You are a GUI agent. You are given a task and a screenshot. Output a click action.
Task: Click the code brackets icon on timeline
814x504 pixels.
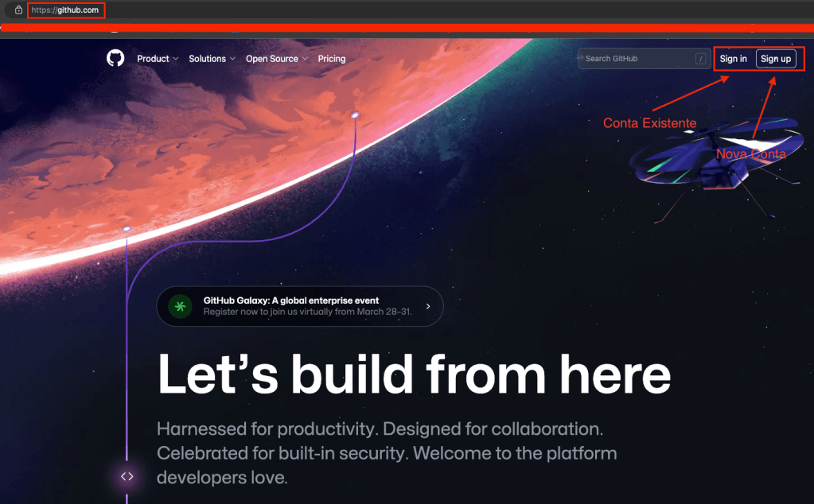pyautogui.click(x=127, y=476)
